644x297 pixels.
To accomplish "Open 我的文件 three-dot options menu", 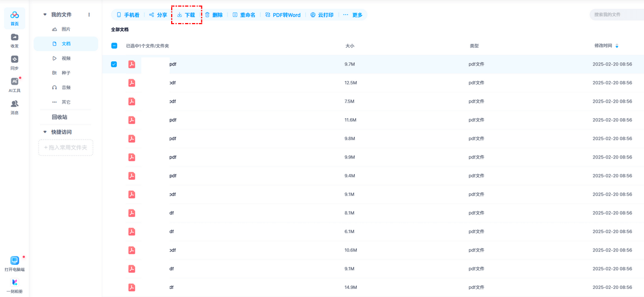I will click(x=89, y=15).
